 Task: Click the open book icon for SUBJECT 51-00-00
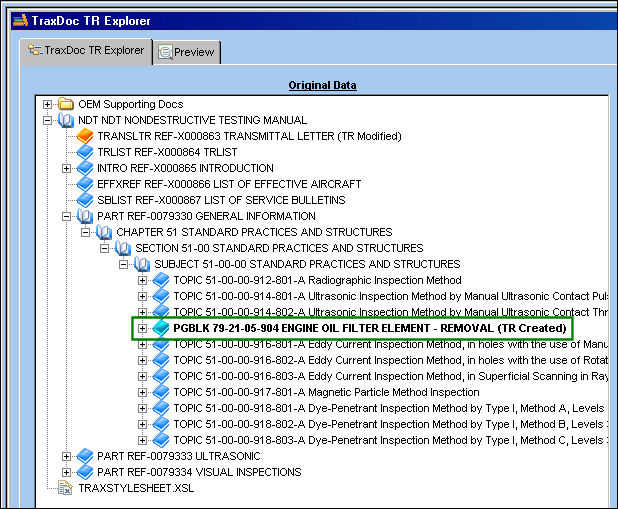pos(142,265)
